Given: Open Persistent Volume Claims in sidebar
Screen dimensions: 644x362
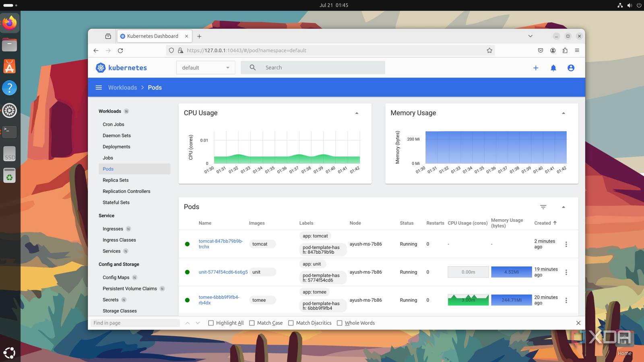Looking at the screenshot, I should pyautogui.click(x=130, y=289).
